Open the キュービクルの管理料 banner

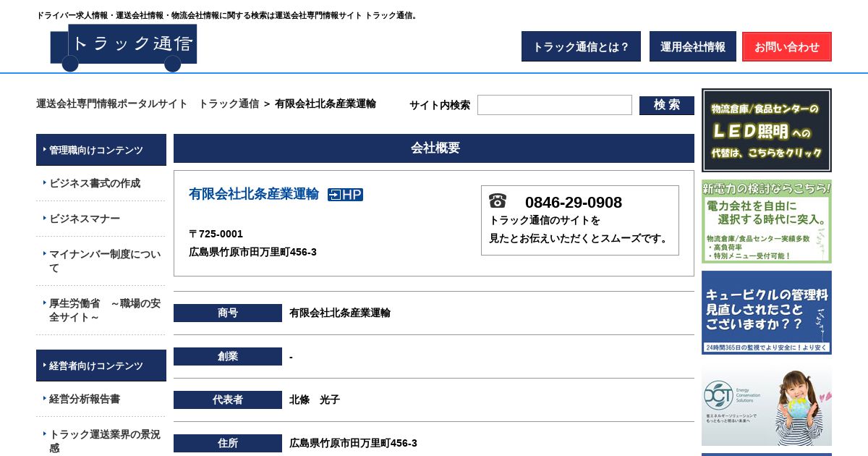tap(767, 313)
